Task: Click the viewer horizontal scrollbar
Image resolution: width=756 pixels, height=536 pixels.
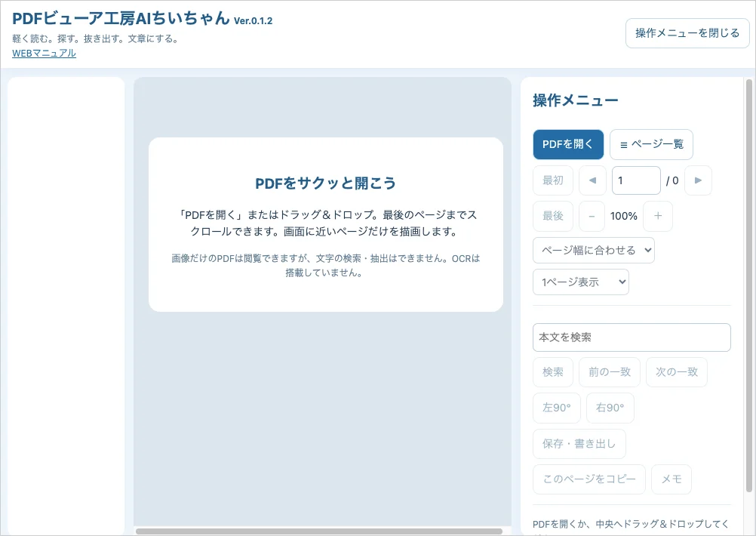Action: (319, 531)
